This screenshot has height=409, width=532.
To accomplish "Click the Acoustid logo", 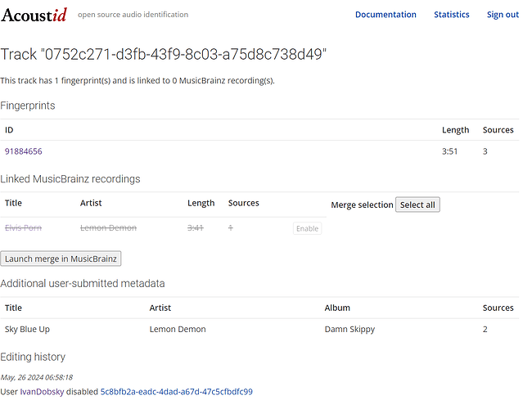I will coord(34,15).
